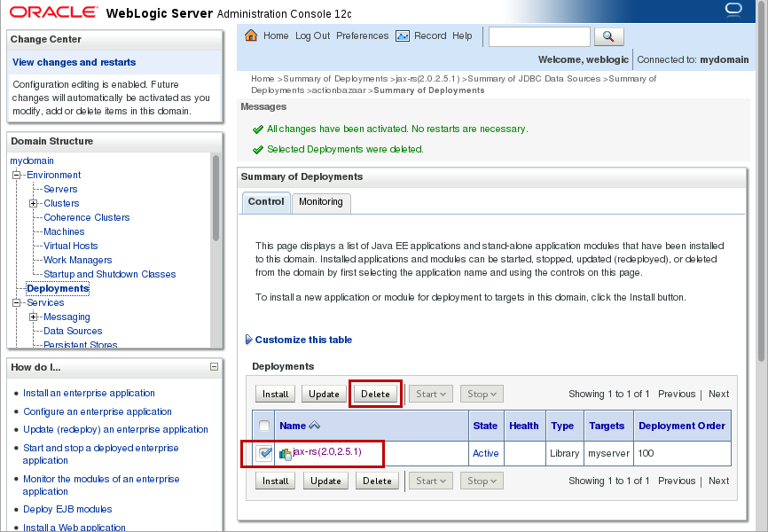The image size is (768, 532).
Task: Switch to the Control tab
Action: 266,202
